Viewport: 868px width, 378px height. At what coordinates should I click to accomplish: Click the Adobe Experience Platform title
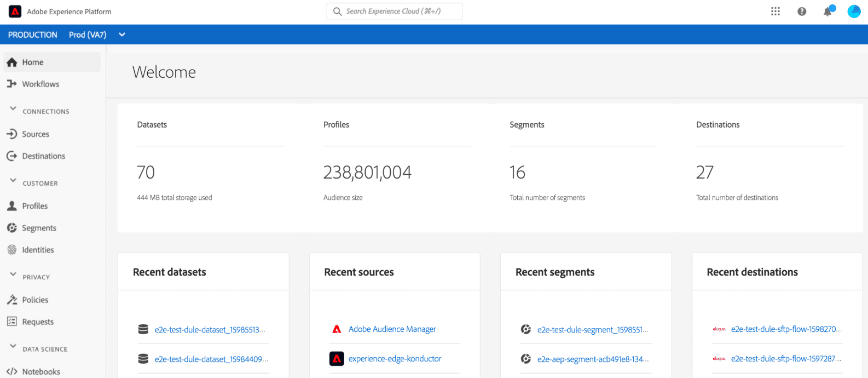click(70, 12)
